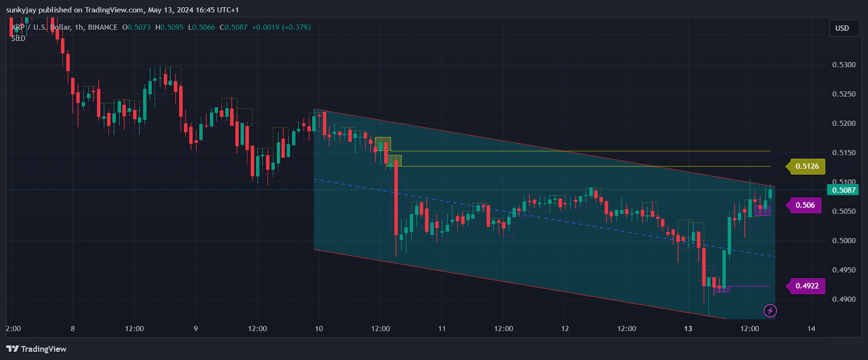This screenshot has height=360, width=868.
Task: Click the S&D indicator label
Action: pos(18,39)
